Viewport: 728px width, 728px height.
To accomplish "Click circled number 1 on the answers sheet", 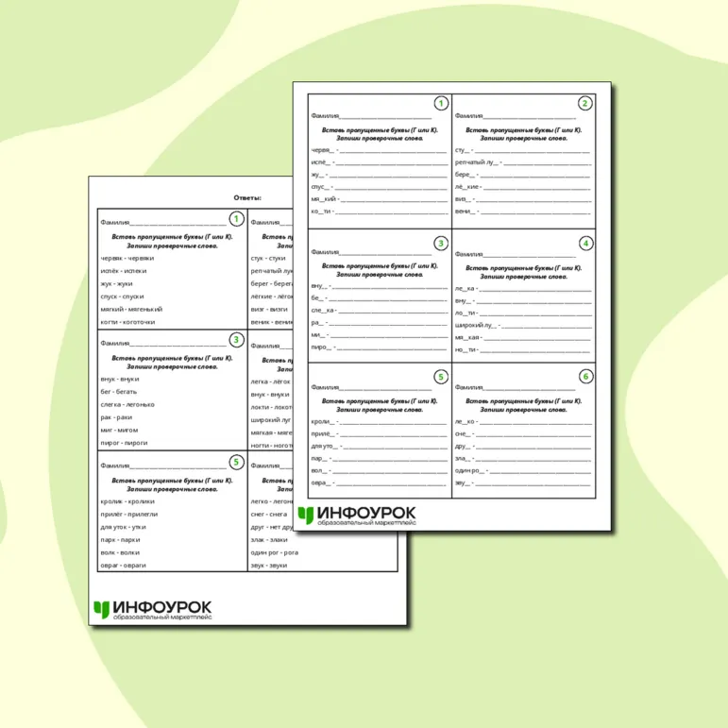I will (x=236, y=219).
